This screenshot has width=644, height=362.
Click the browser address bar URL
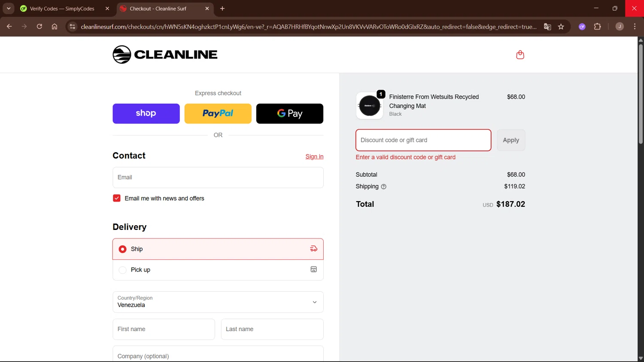308,27
